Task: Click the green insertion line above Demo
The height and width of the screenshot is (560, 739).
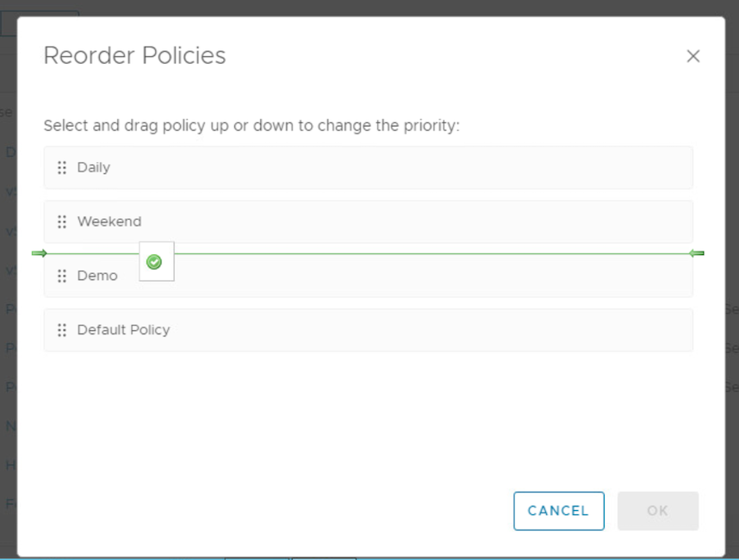Action: click(424, 253)
